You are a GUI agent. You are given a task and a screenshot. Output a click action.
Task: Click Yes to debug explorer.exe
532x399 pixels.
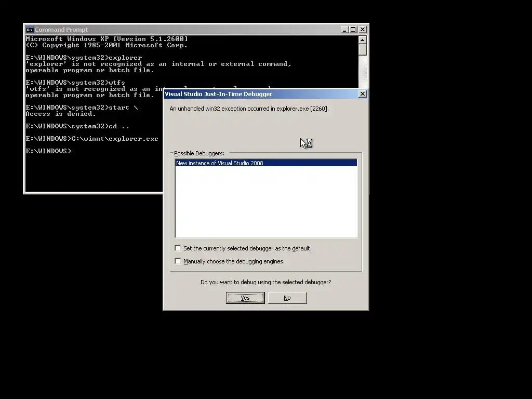245,298
